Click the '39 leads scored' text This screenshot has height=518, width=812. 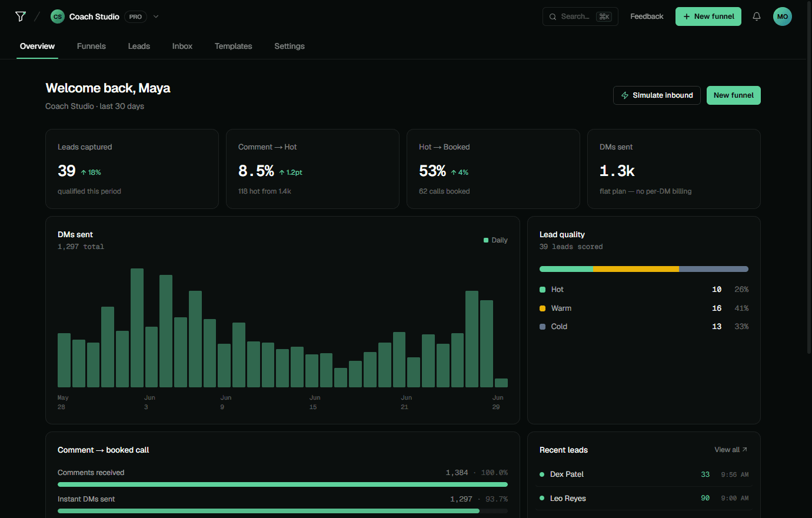(571, 247)
